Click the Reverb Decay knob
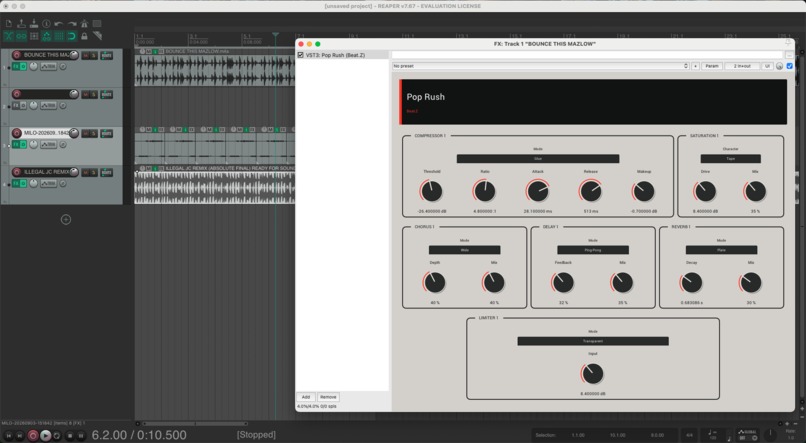This screenshot has width=806, height=443. (x=691, y=283)
